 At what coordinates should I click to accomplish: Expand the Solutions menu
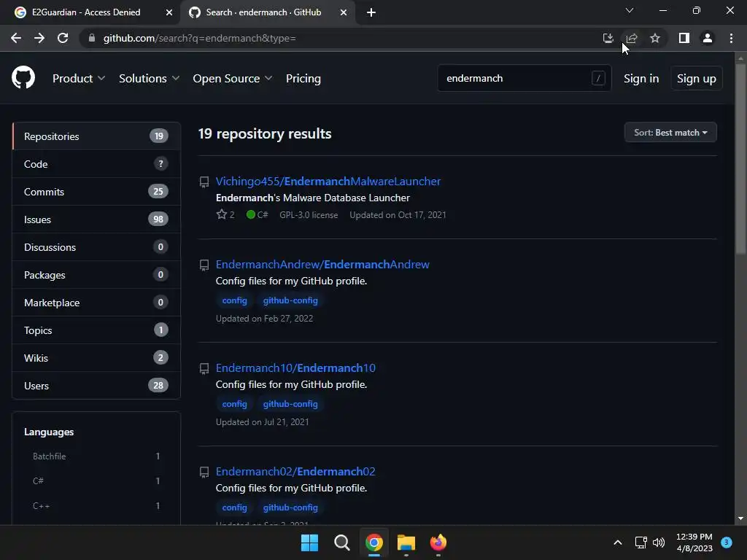click(149, 79)
